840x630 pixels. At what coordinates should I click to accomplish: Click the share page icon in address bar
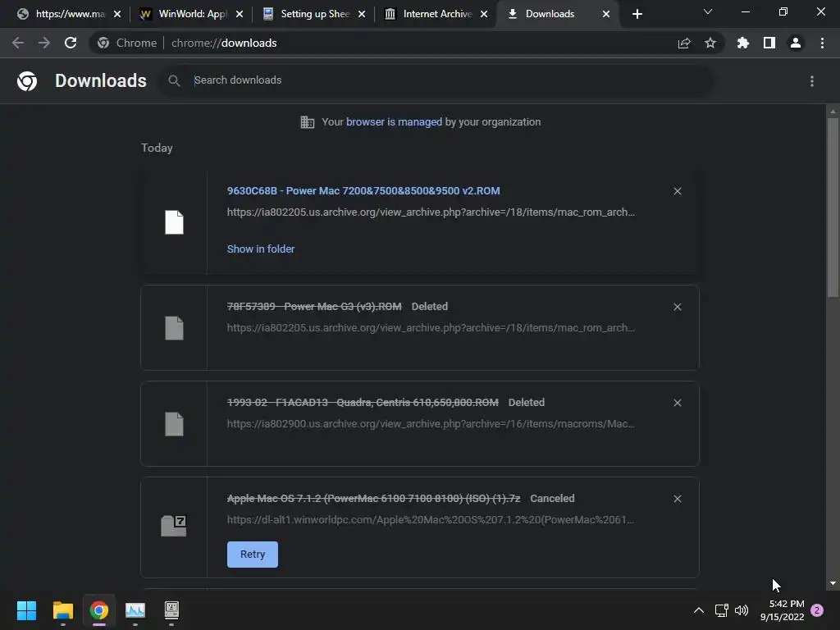[684, 43]
